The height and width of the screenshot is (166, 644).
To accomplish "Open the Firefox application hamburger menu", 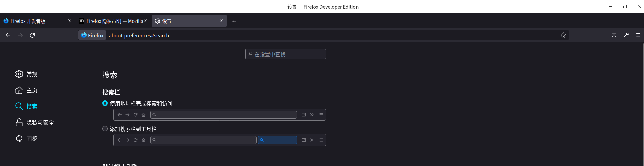I will [x=638, y=35].
